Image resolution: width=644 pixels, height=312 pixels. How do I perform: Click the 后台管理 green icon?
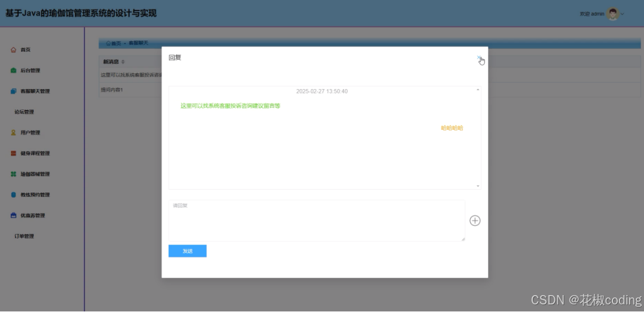click(x=13, y=70)
